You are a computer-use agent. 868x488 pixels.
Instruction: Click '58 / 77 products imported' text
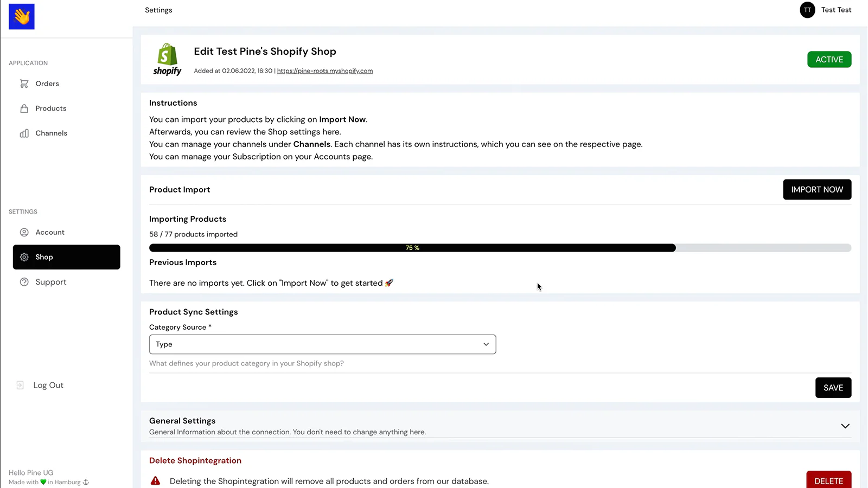pyautogui.click(x=193, y=234)
